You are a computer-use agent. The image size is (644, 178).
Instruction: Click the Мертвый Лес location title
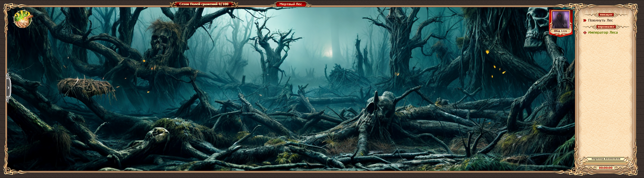291,4
